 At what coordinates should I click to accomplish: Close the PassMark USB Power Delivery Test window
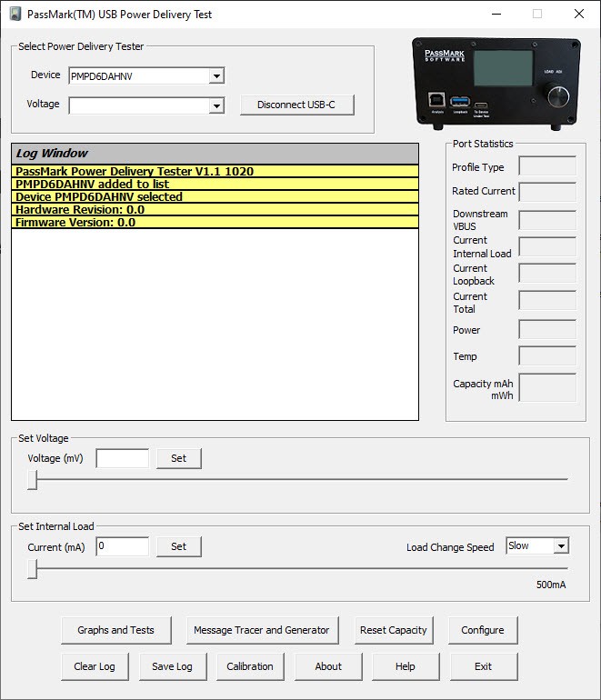[x=578, y=14]
